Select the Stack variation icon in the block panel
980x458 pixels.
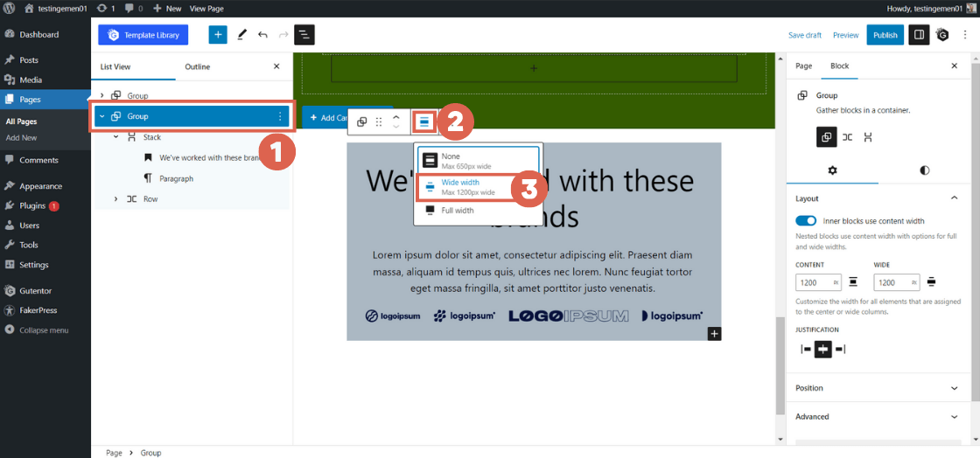tap(868, 137)
